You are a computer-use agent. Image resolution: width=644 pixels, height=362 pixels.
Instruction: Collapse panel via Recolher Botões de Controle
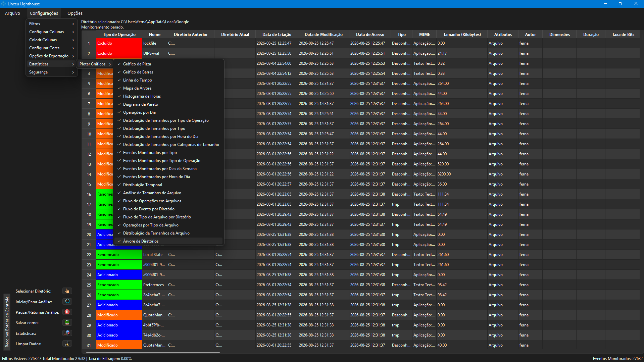pos(7,321)
